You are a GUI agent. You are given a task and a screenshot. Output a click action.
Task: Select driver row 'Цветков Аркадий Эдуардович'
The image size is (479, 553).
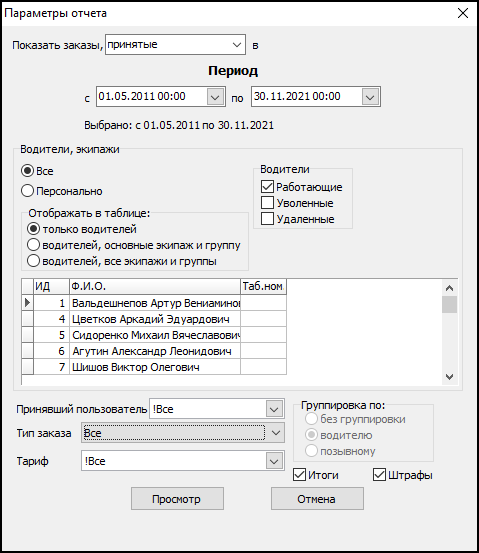pyautogui.click(x=154, y=319)
